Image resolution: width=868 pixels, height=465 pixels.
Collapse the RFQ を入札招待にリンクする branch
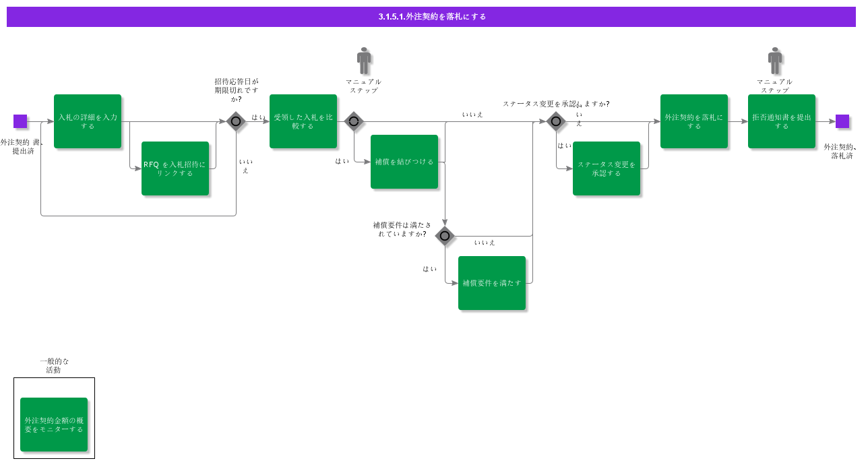175,168
